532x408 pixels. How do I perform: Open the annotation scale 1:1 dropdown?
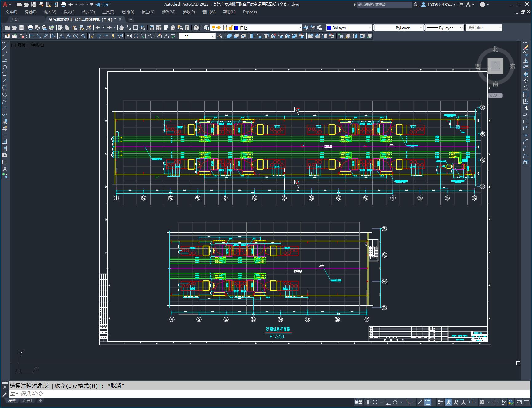472,402
